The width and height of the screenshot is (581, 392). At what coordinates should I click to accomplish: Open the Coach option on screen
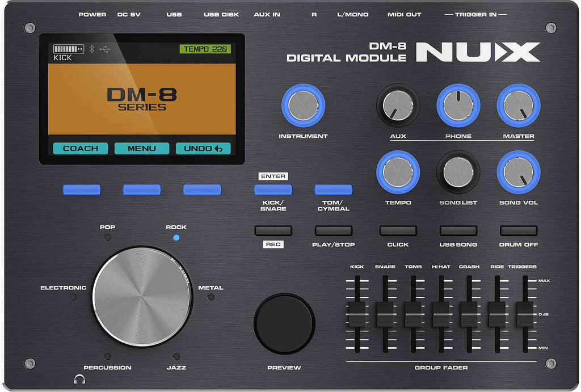81,149
